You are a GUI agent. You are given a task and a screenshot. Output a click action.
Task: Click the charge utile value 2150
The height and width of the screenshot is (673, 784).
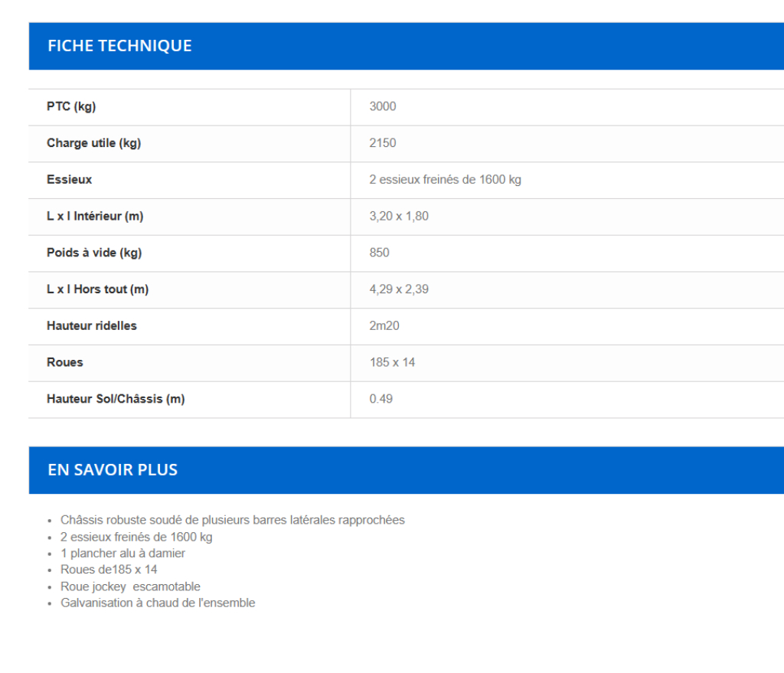383,143
